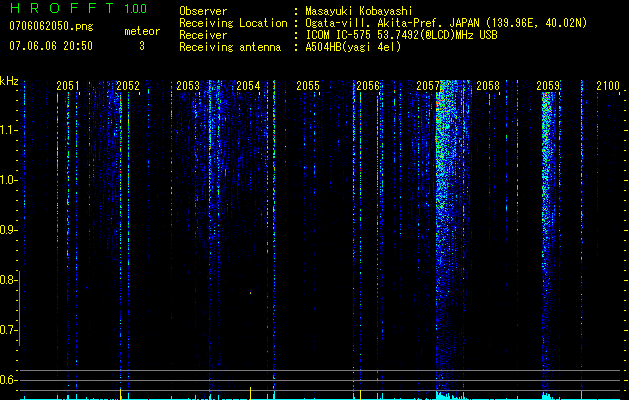Click the 2058 time marker

tap(488, 86)
